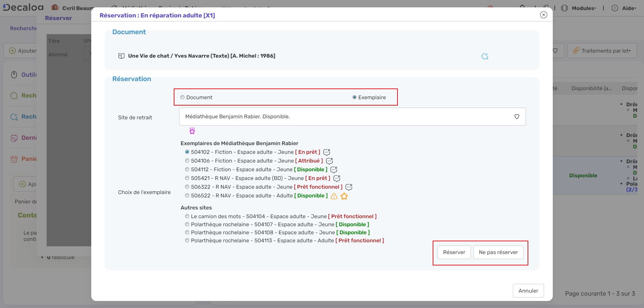Expand the Traitements par lot dropdown
This screenshot has width=644, height=308.
tap(602, 51)
